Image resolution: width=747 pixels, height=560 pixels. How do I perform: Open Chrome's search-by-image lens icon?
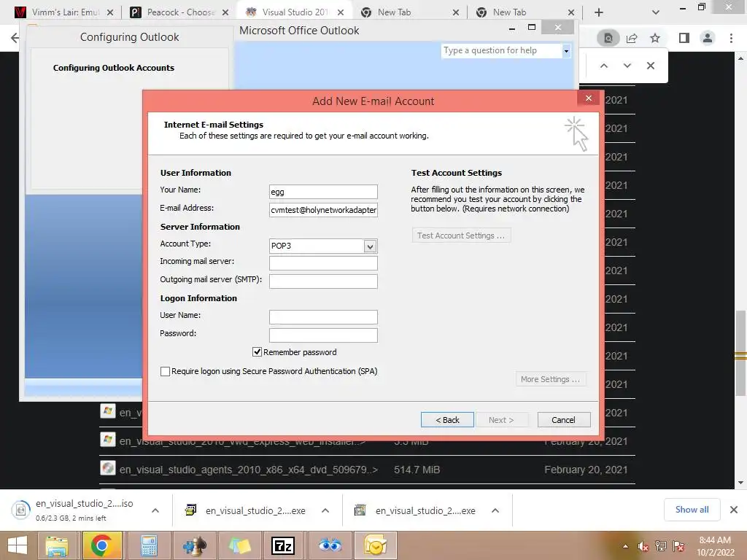[608, 38]
